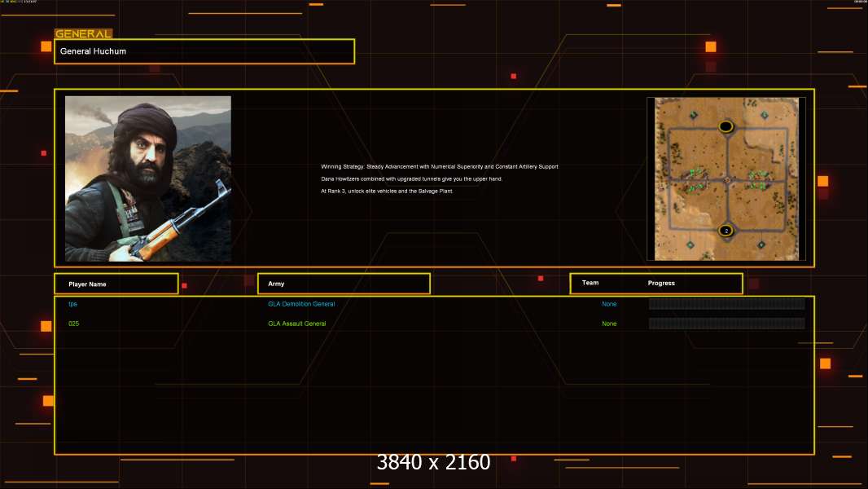Click 'GLA Assault General' army entry

point(296,324)
